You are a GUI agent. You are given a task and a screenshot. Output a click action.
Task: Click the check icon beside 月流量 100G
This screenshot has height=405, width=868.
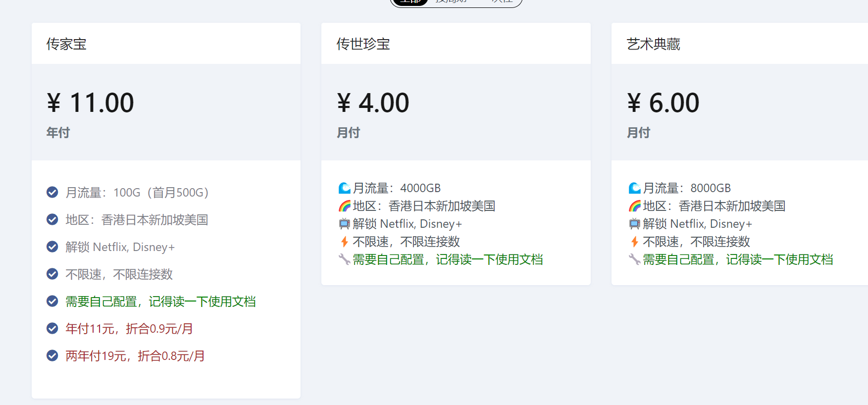pos(52,192)
